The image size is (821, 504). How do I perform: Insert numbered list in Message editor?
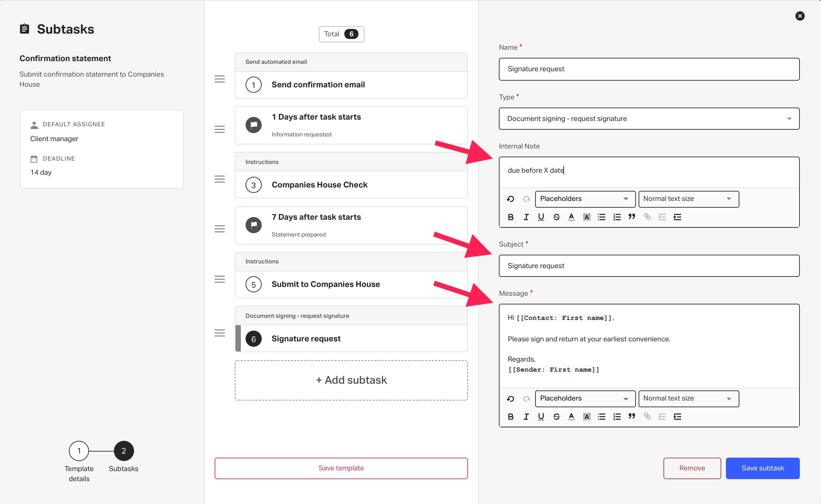617,417
